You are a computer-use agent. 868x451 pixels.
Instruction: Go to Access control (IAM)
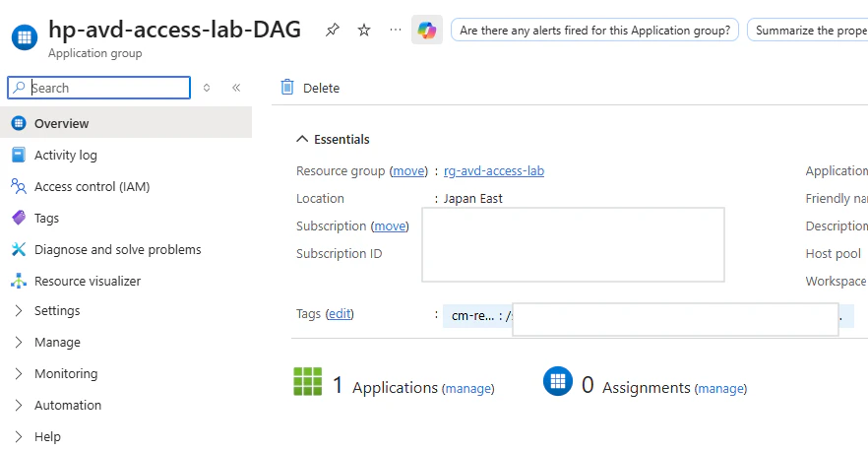[x=92, y=187]
